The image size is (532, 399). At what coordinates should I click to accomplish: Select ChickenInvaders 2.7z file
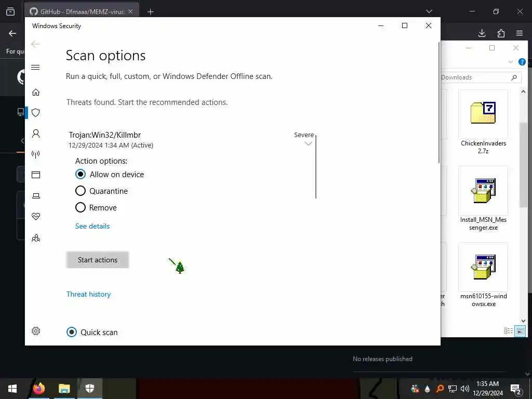(x=483, y=123)
